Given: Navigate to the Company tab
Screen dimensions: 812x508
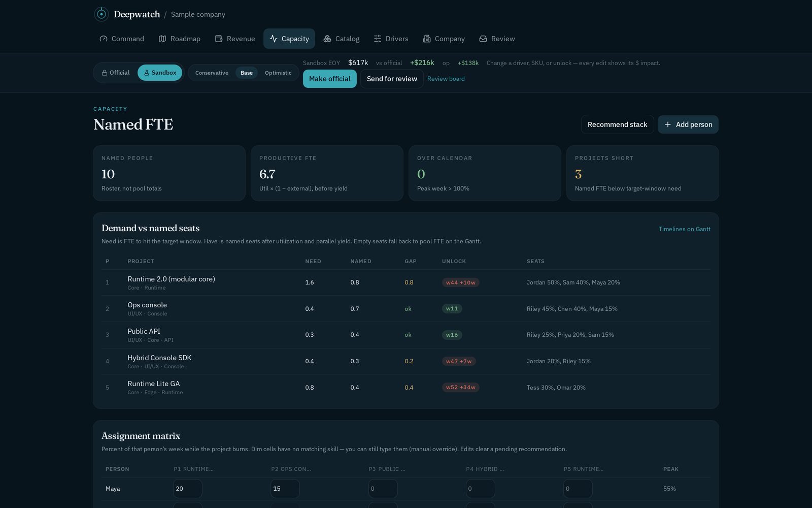Looking at the screenshot, I should 444,39.
